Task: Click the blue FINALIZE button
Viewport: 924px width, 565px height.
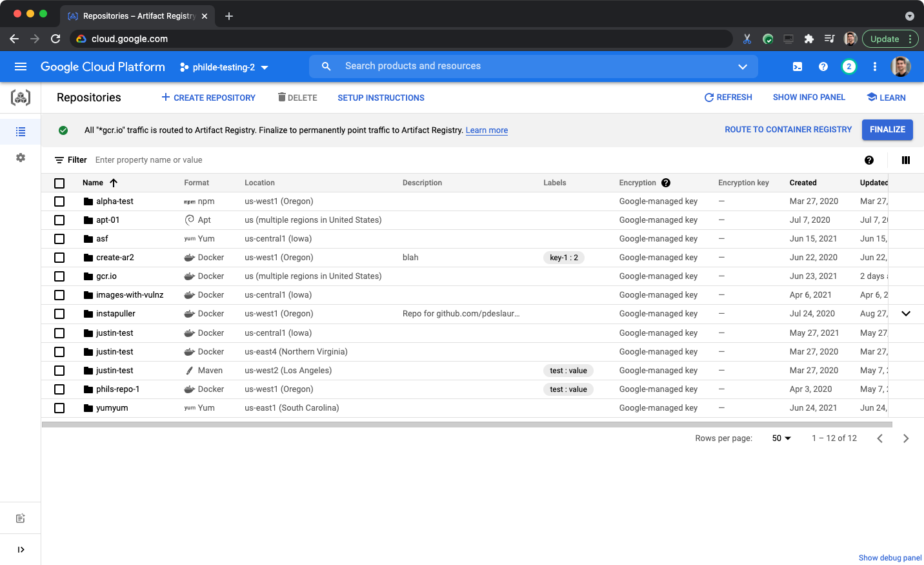Action: (887, 130)
